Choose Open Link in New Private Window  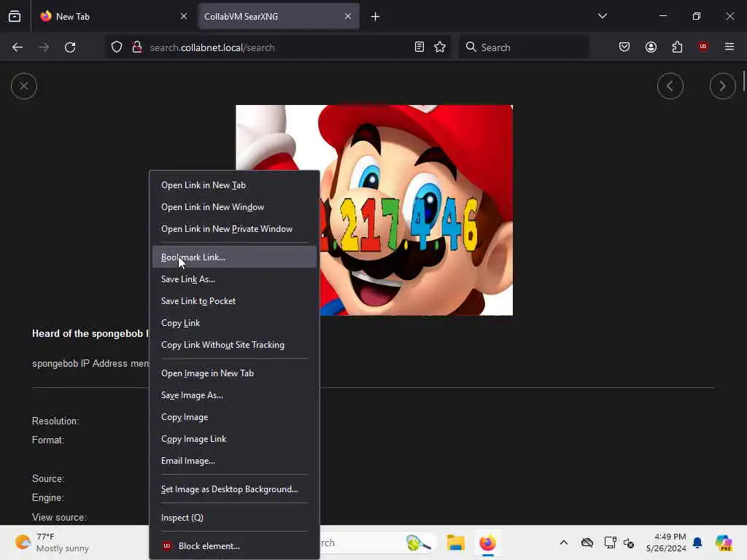click(234, 229)
